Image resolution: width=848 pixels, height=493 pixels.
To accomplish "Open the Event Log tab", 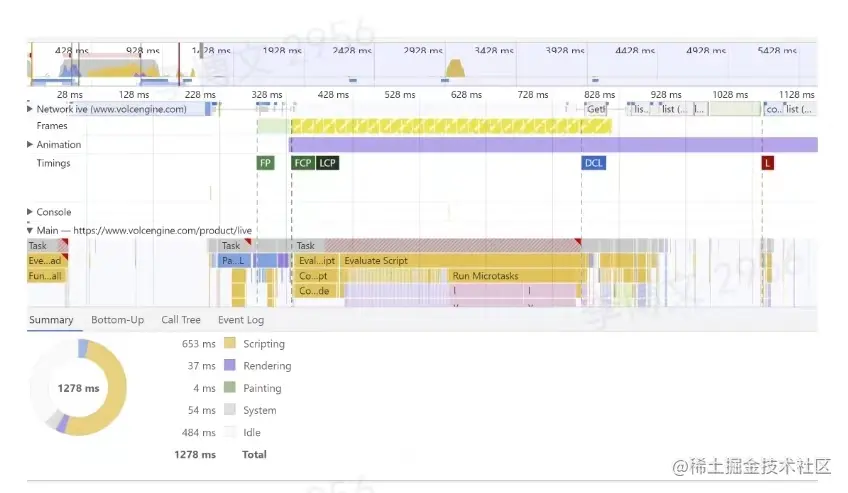I will tap(241, 319).
